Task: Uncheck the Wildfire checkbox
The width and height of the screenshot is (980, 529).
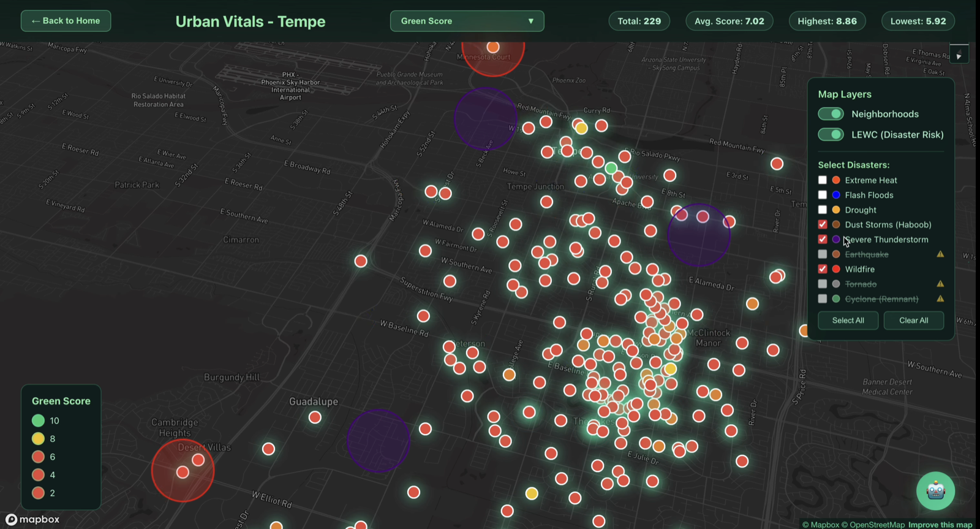Action: tap(823, 269)
